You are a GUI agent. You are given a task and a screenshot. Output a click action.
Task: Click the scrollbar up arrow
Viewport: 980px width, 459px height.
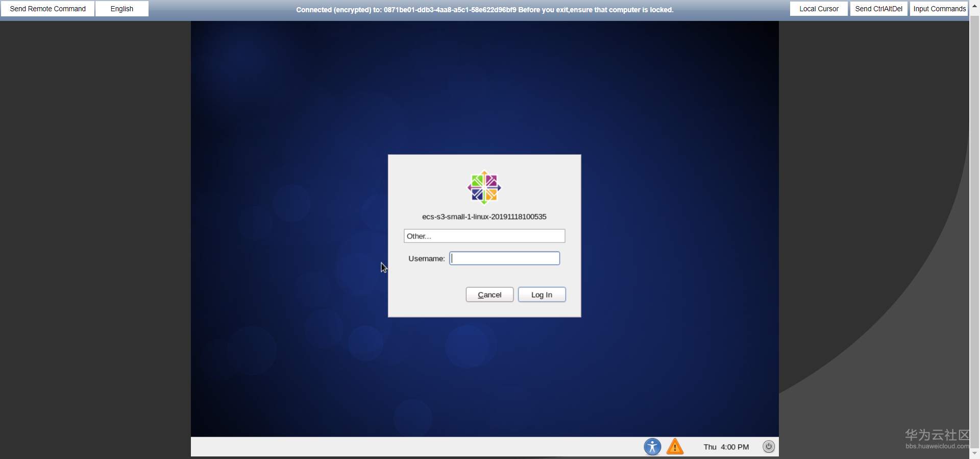[x=974, y=6]
